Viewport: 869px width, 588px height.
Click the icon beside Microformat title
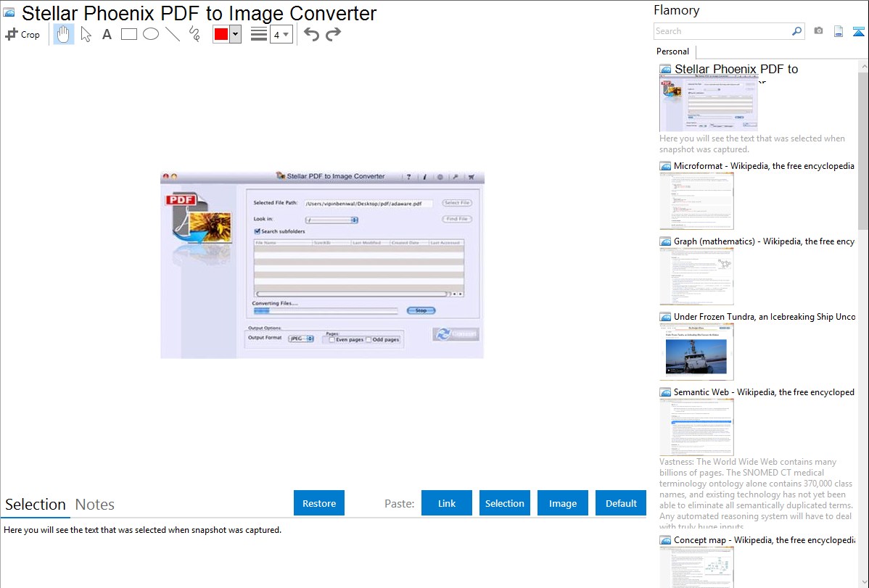click(666, 166)
